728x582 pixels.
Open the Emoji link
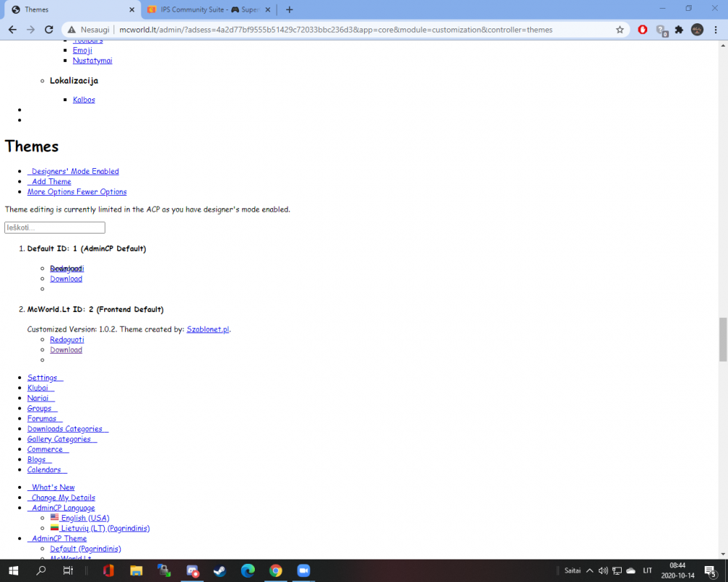(82, 50)
